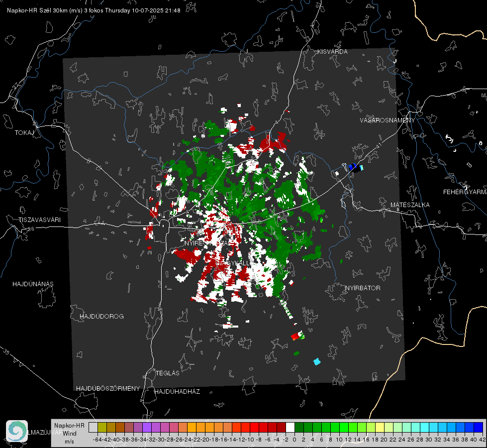The width and height of the screenshot is (487, 448).
Task: Click the '42' legend scale value
Action: tap(482, 440)
